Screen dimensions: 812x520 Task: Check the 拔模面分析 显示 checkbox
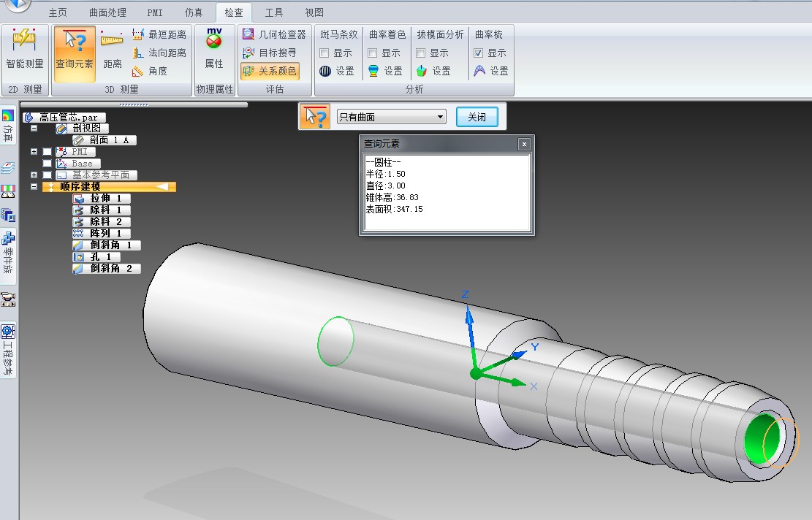(x=420, y=53)
